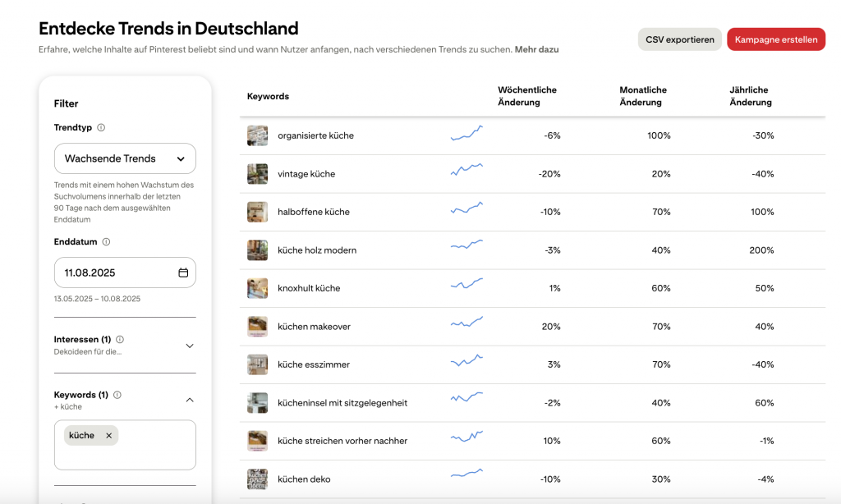Open info icon next to Interessen (1)
841x504 pixels.
click(120, 340)
